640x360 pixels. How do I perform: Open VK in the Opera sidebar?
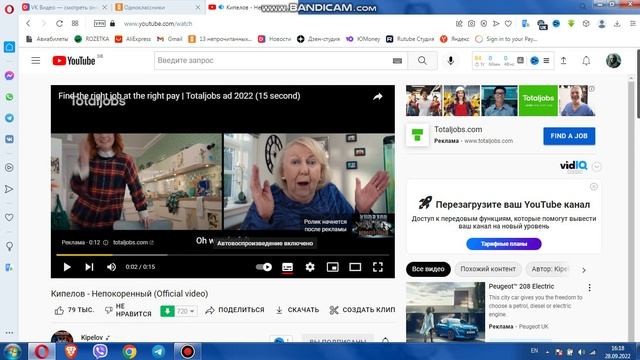tap(9, 139)
